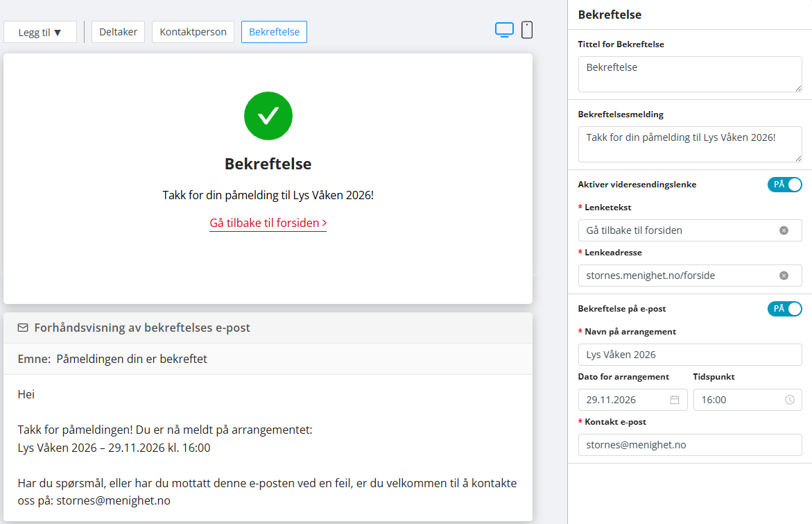Click the Bekreftelse heading in preview card
This screenshot has height=524, width=812.
268,164
